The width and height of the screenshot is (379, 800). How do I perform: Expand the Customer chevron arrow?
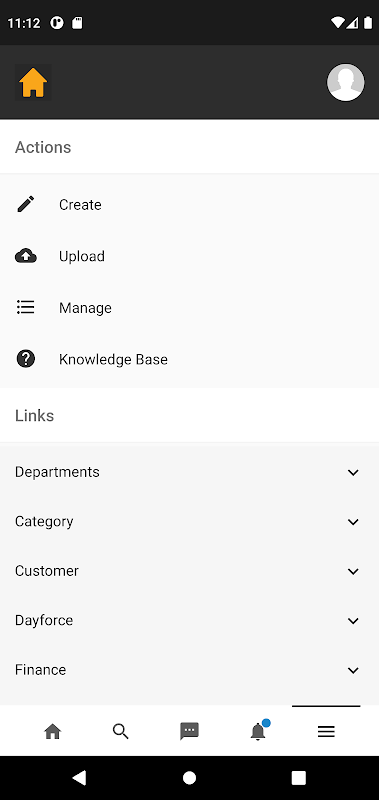point(353,571)
